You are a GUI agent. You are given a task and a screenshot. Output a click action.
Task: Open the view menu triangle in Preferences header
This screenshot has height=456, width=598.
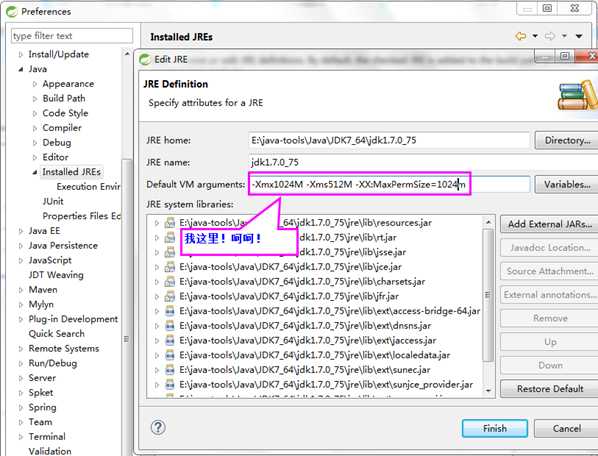(x=579, y=36)
